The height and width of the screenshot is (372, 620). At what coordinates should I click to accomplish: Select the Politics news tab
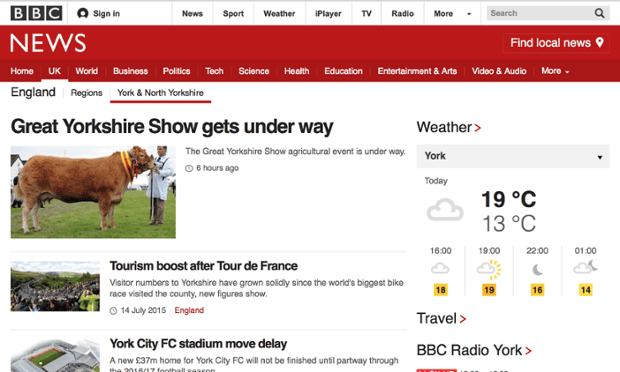click(x=176, y=71)
